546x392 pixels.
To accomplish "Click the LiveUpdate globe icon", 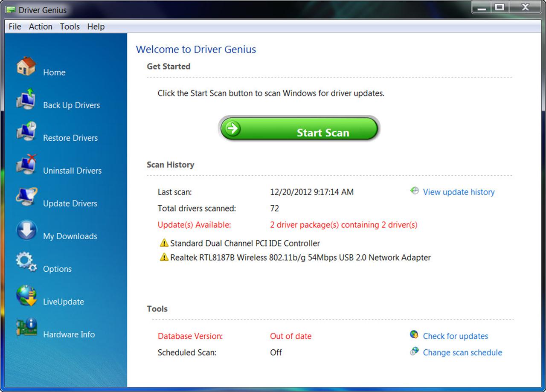I will (26, 296).
